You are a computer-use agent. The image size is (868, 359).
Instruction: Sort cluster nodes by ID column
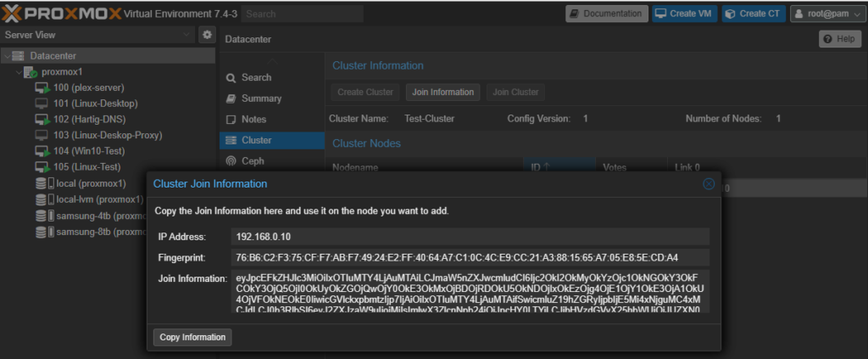[x=559, y=166]
